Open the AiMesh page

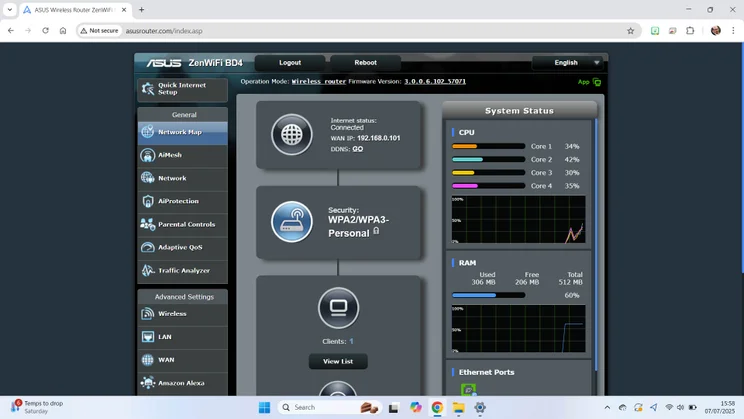(182, 155)
